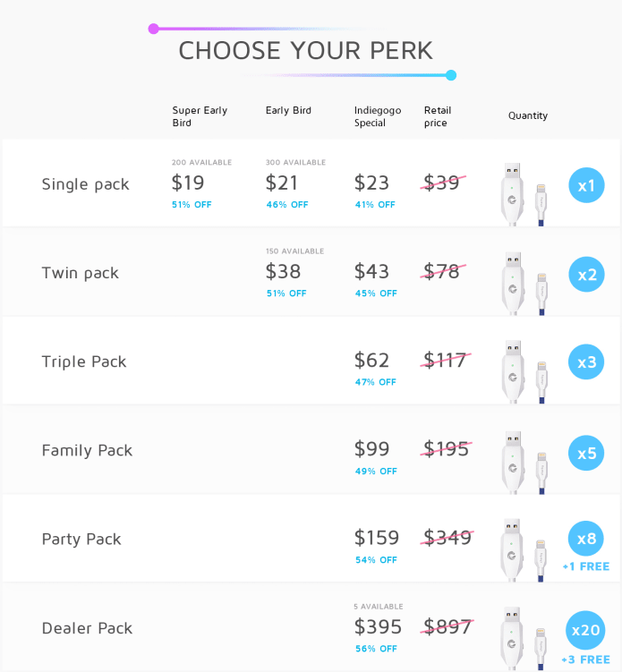This screenshot has width=622, height=672.
Task: Click the x20 Dealer Pack badge
Action: tap(585, 630)
